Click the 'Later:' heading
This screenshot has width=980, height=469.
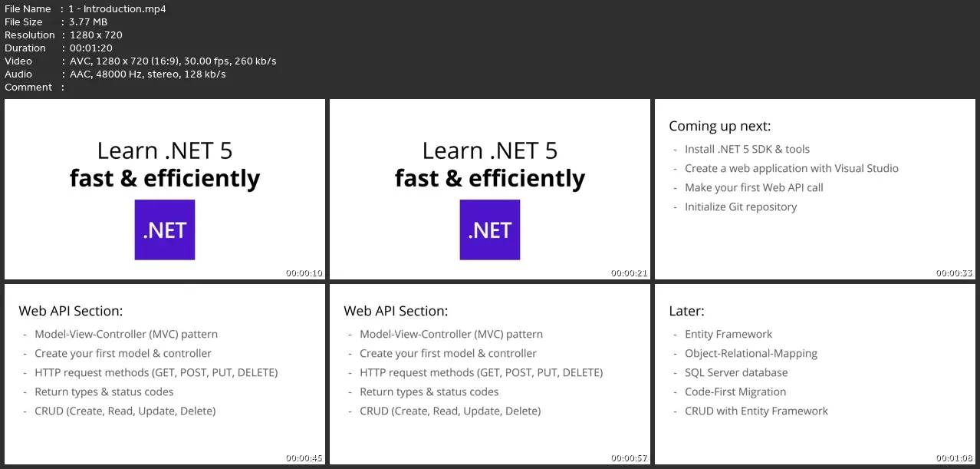point(686,311)
